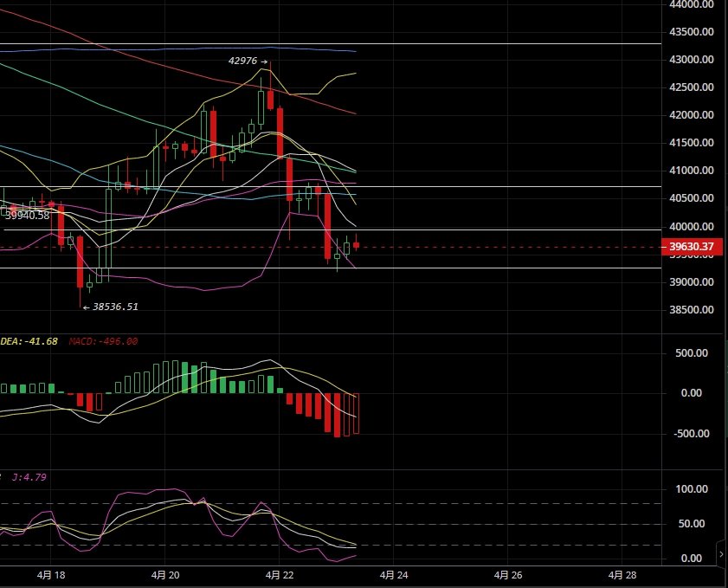Click the 4月 22 date label
The height and width of the screenshot is (588, 728).
click(x=280, y=575)
